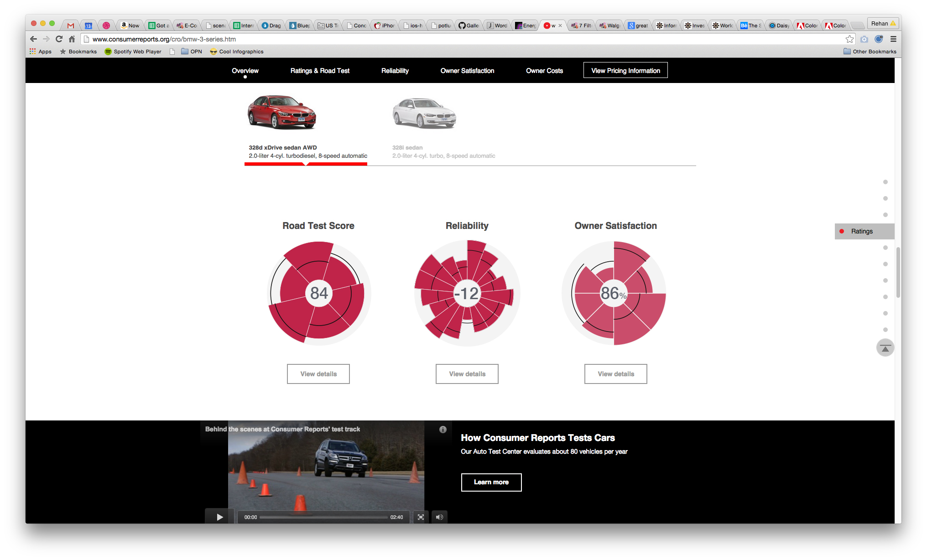Open the Rehan profile menu
The height and width of the screenshot is (560, 927).
[x=884, y=23]
